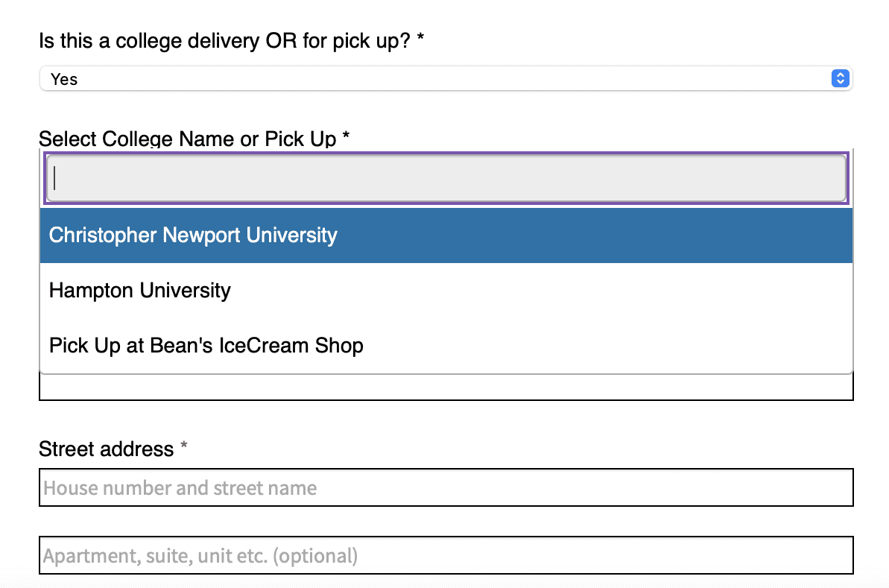Click the asterisk after 'Select College Name or Pick Up'
The width and height of the screenshot is (889, 588).
coord(346,138)
